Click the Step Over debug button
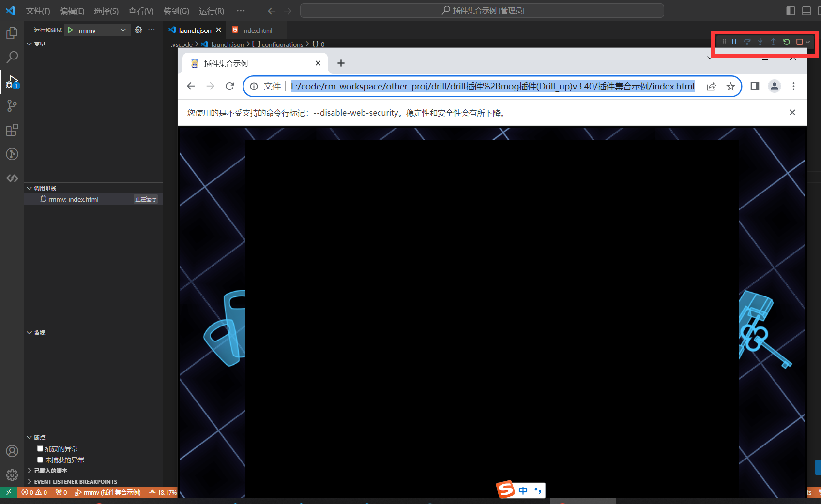Image resolution: width=821 pixels, height=504 pixels. coord(747,42)
